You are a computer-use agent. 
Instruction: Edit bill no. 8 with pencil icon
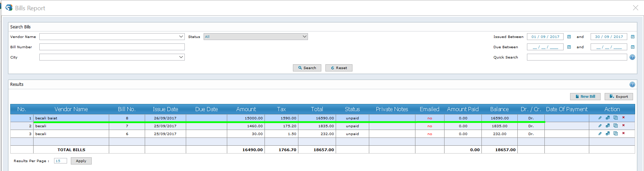pyautogui.click(x=600, y=118)
